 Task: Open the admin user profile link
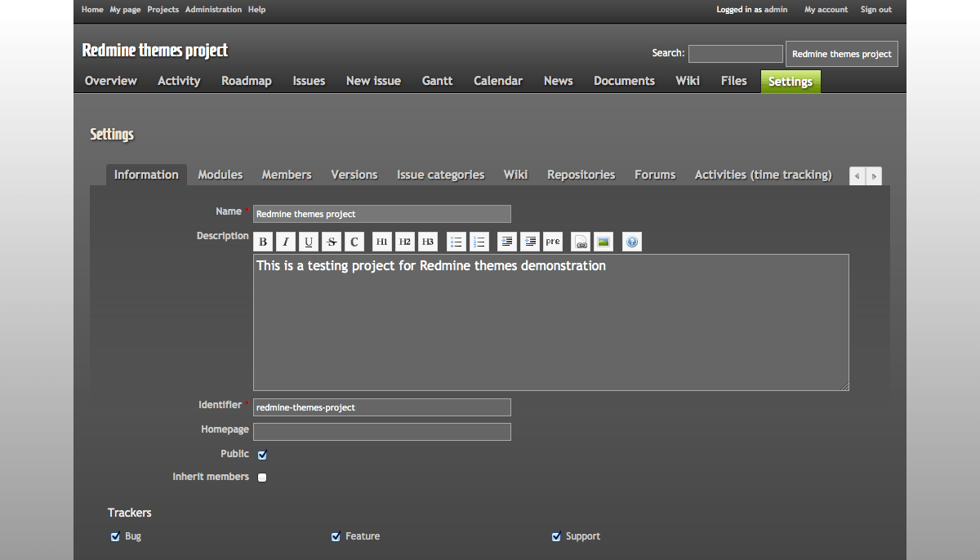[x=776, y=10]
